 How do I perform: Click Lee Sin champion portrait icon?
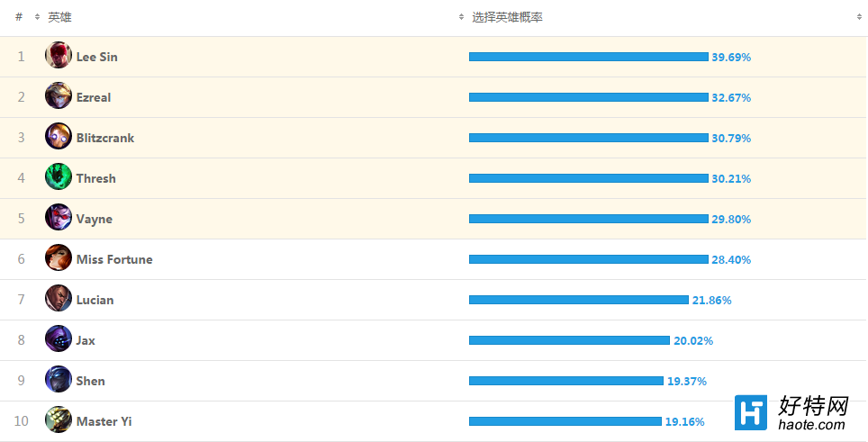(59, 56)
